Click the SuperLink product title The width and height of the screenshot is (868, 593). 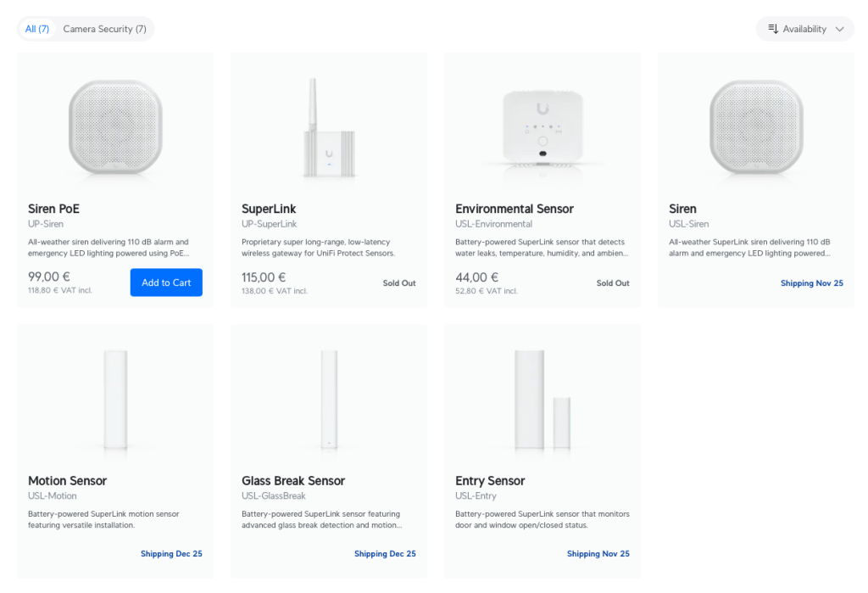[x=269, y=209]
